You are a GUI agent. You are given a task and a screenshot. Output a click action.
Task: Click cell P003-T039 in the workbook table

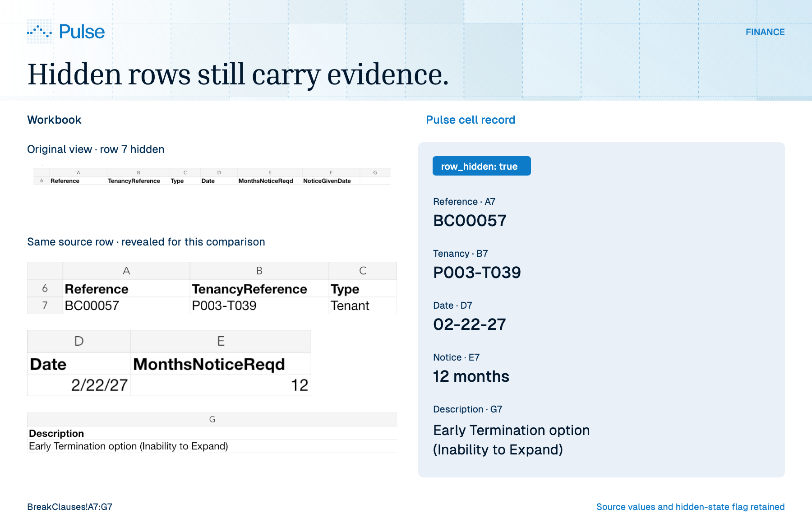click(x=259, y=306)
